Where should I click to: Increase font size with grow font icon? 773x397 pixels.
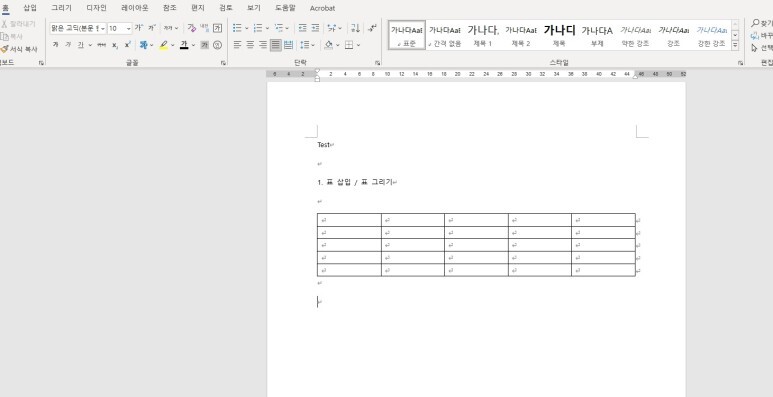click(x=139, y=28)
